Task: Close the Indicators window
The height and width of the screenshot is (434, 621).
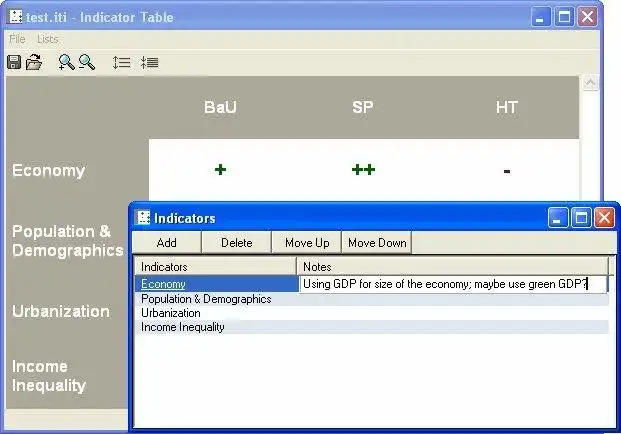Action: click(604, 217)
